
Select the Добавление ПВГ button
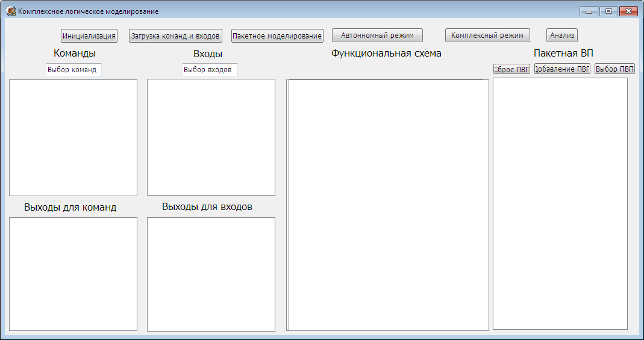pos(562,69)
